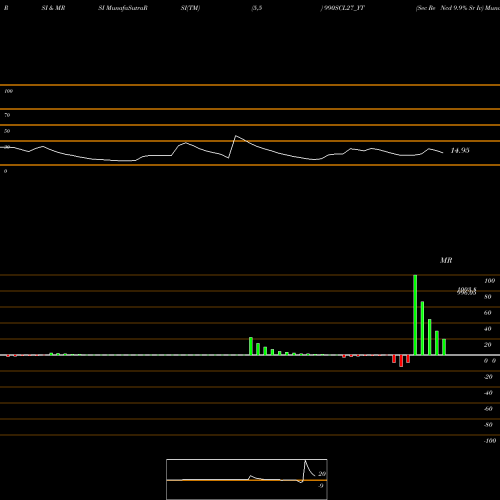The image size is (500, 500).
Task: Click the '-80' label on MR axis
Action: point(488,425)
